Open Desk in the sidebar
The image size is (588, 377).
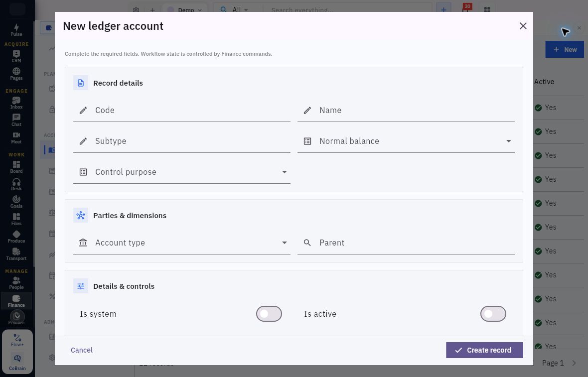click(x=16, y=185)
